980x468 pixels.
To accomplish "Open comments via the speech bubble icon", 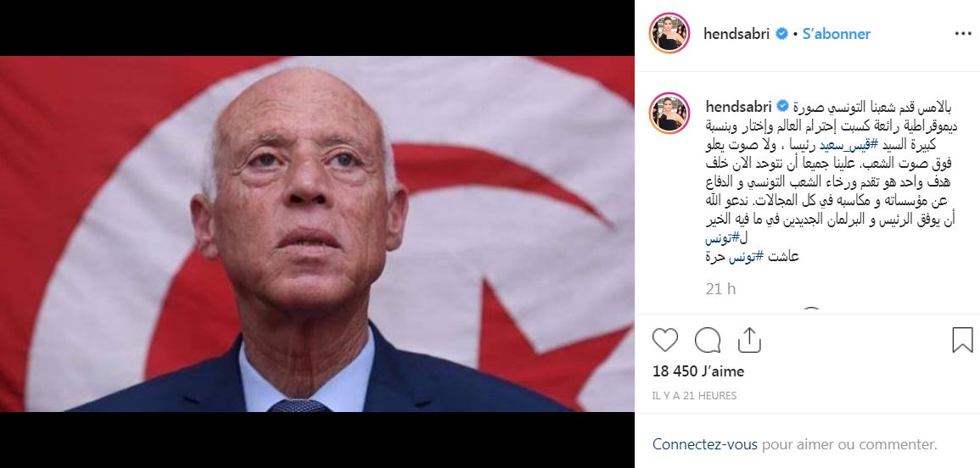I will coord(707,340).
